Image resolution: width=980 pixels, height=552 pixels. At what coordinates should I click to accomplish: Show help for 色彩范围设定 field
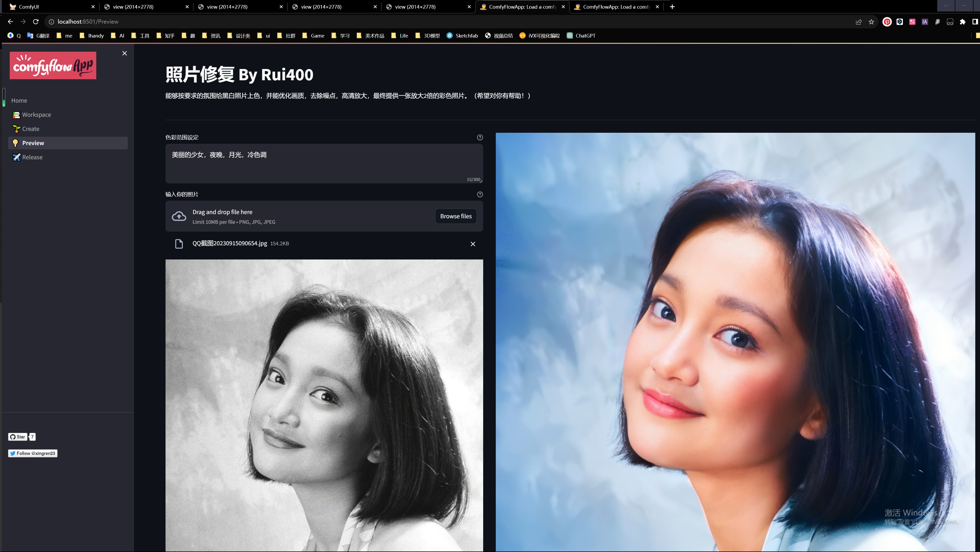pos(480,137)
